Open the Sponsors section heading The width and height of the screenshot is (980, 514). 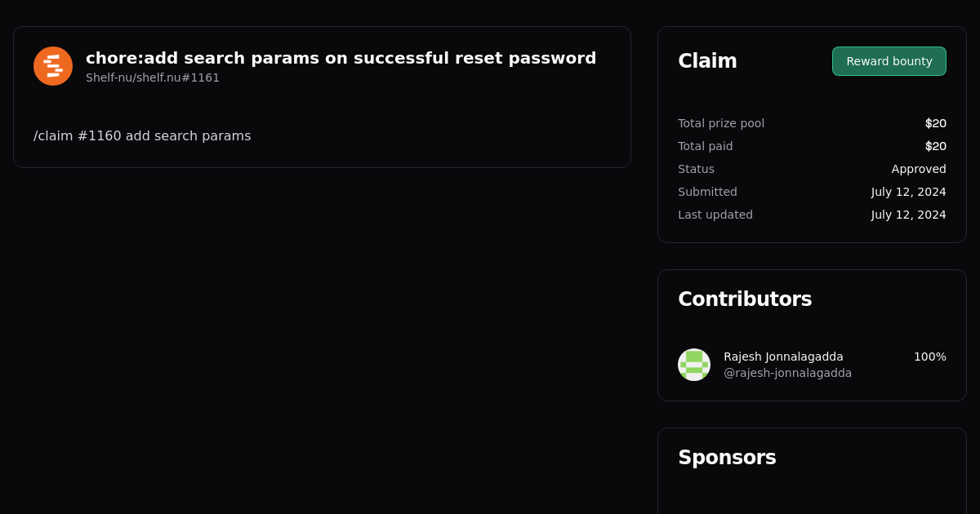[727, 458]
